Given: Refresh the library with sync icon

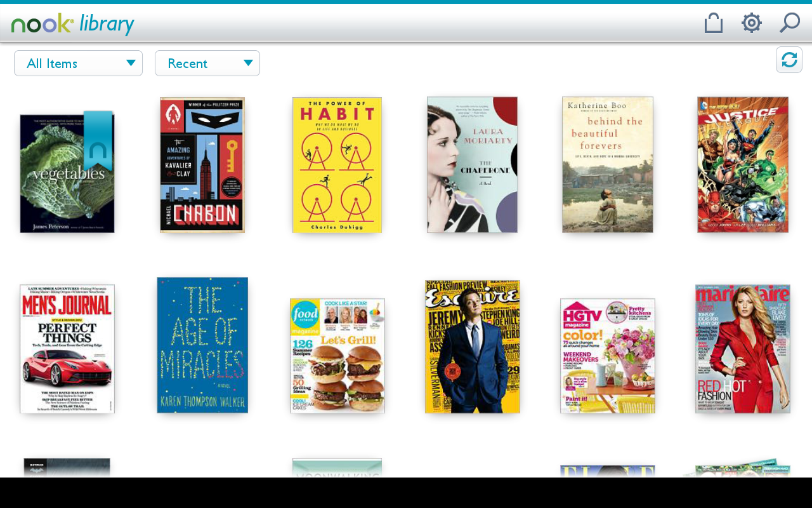Looking at the screenshot, I should (789, 60).
